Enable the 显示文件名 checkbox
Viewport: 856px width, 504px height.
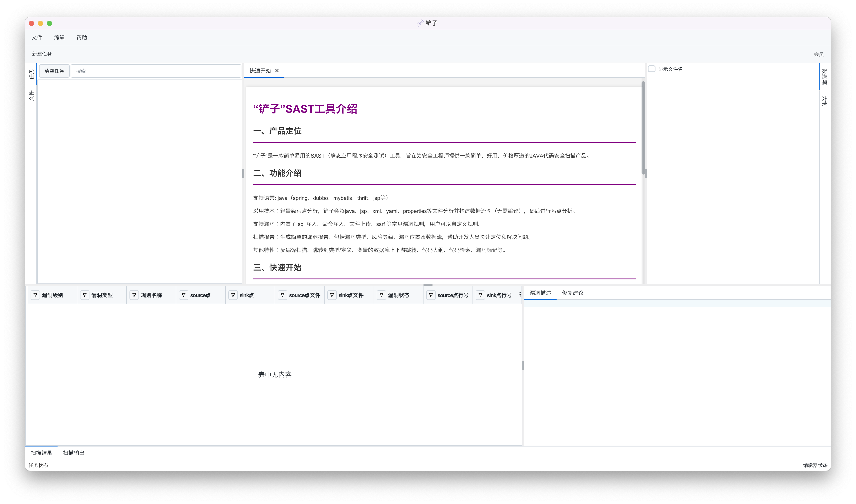pos(651,69)
